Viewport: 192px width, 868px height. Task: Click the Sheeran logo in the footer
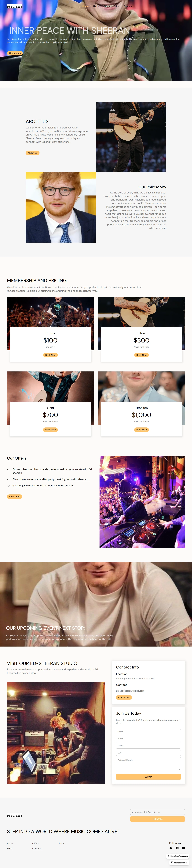click(14, 815)
